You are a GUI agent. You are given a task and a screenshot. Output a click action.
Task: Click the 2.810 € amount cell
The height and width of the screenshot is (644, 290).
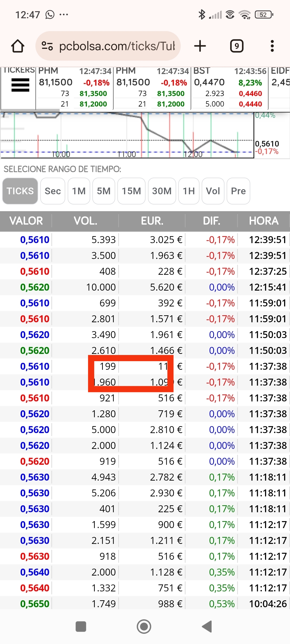coord(166,430)
